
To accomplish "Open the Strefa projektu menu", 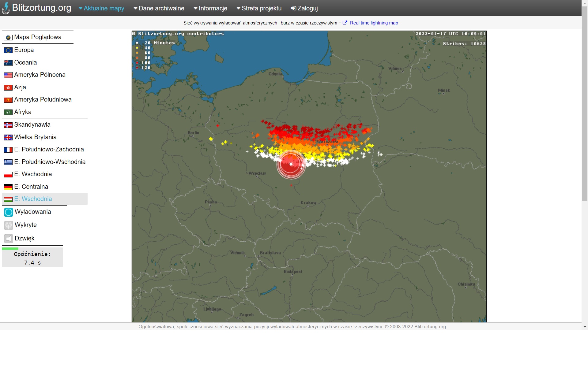I will point(259,8).
